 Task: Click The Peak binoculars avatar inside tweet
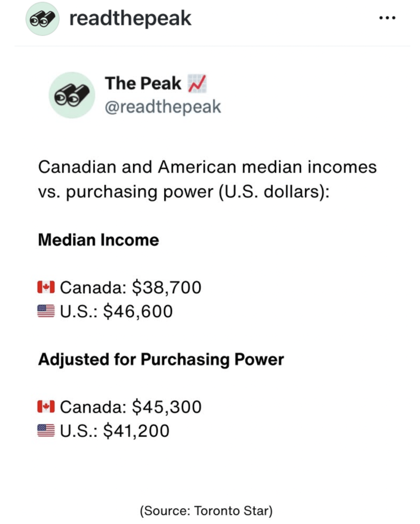point(72,95)
